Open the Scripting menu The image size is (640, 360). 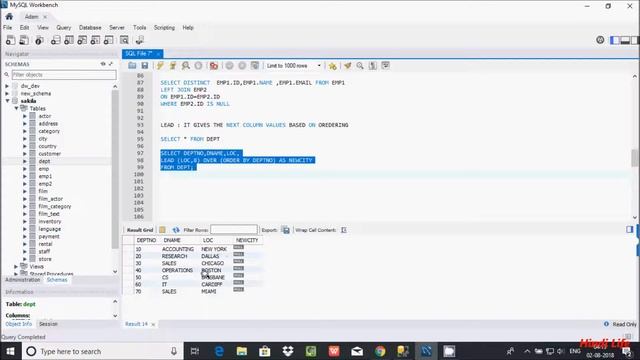(x=164, y=28)
